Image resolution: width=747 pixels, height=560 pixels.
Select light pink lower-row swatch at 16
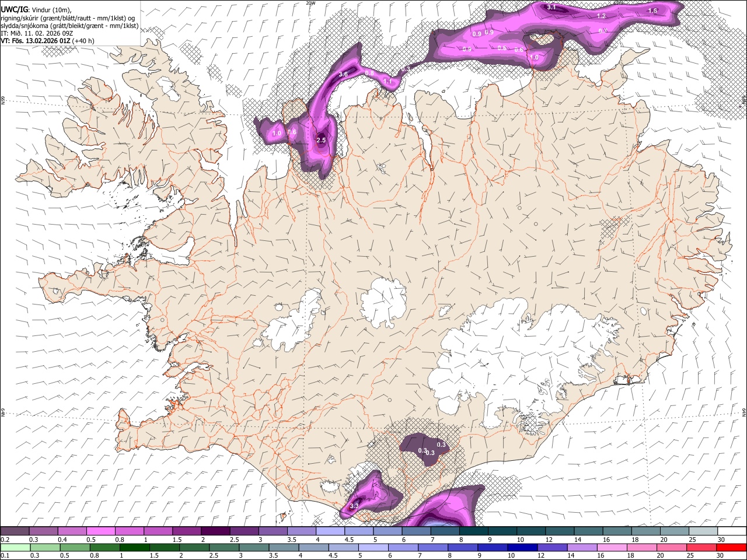tap(612, 547)
